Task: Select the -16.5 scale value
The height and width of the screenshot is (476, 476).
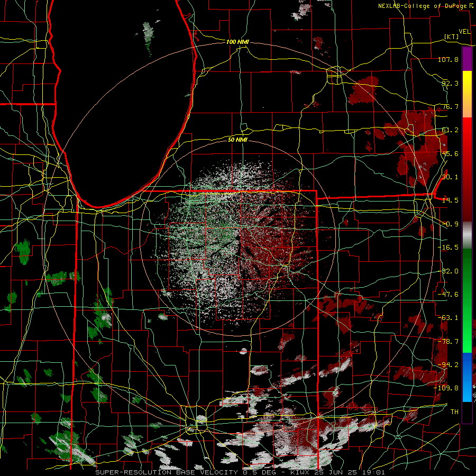Action: [x=448, y=248]
